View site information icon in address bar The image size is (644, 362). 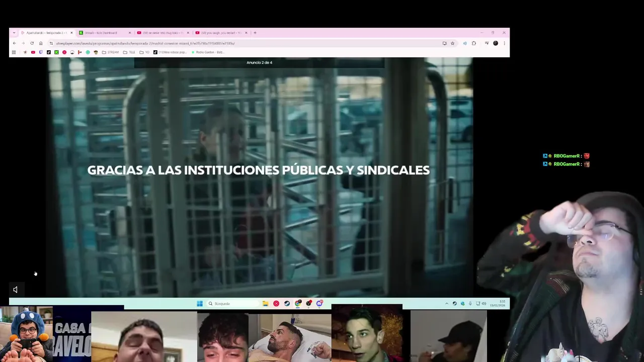(51, 43)
